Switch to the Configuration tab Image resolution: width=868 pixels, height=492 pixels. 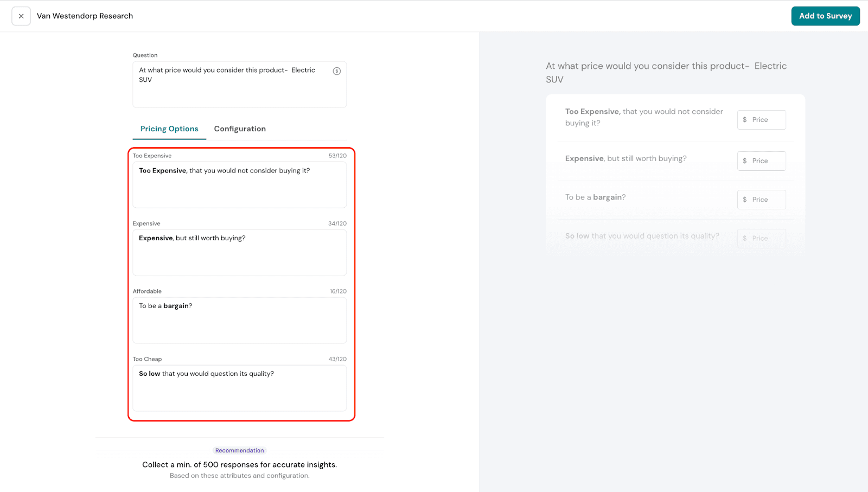coord(240,129)
